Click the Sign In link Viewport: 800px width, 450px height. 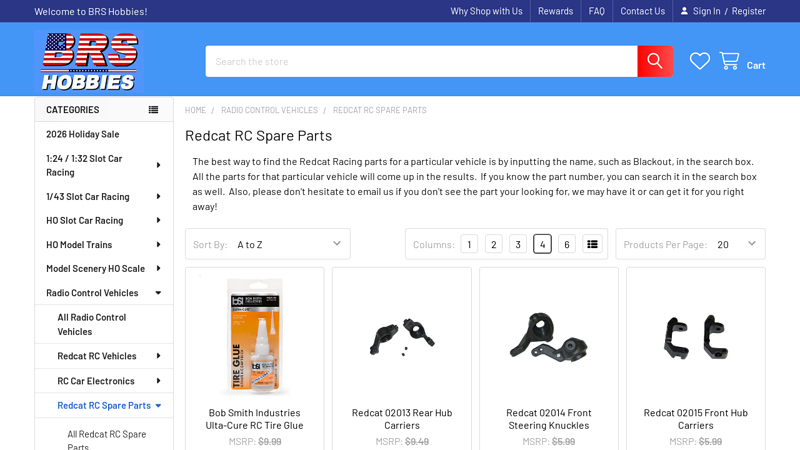click(x=706, y=11)
